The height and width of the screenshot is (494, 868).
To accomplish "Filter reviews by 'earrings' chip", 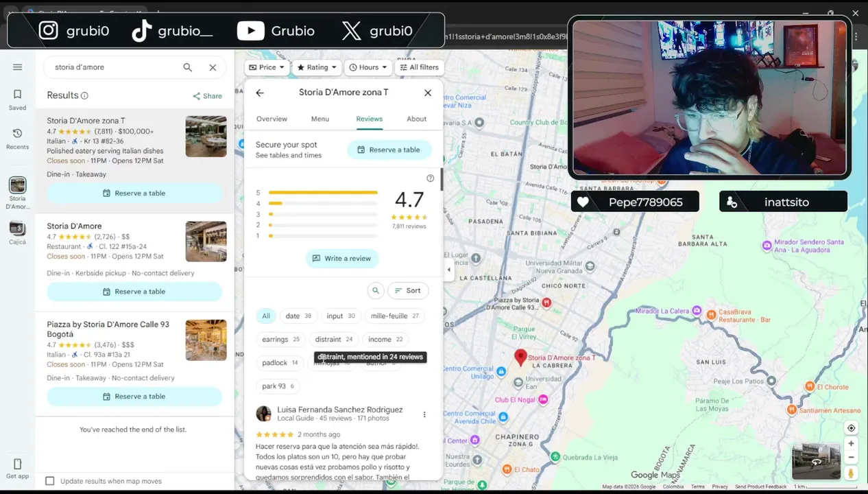I will point(280,340).
